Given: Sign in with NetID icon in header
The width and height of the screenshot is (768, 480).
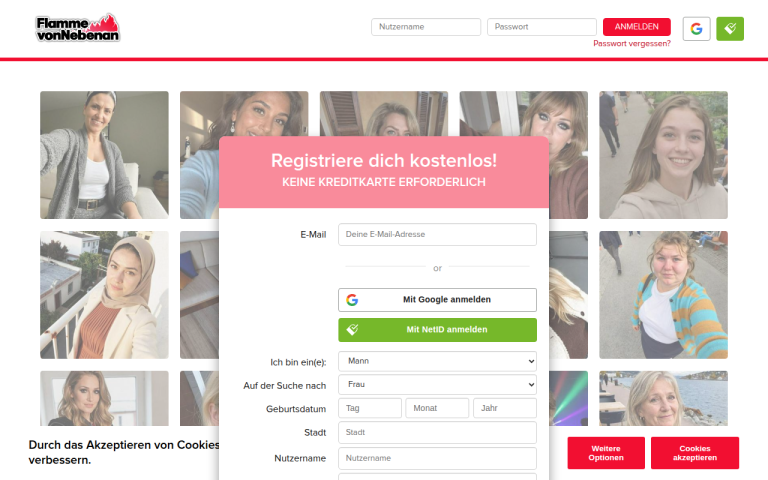Looking at the screenshot, I should tap(730, 29).
